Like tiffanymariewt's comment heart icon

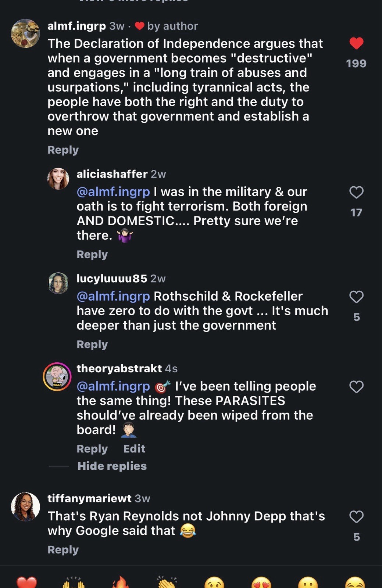pos(356,517)
